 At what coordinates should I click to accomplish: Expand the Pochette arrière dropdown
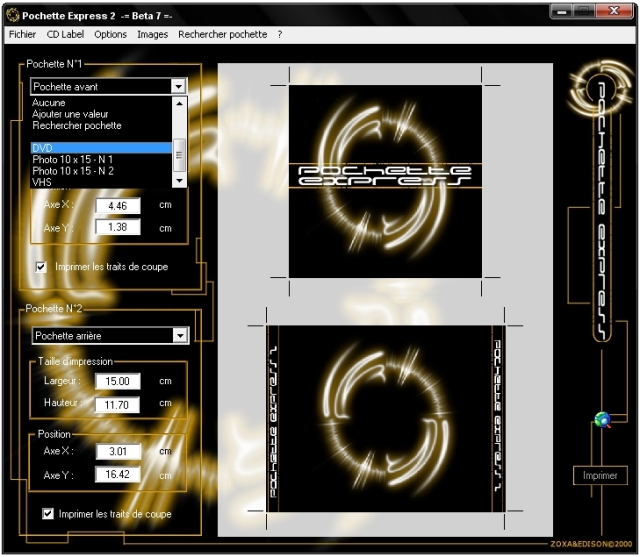point(180,336)
